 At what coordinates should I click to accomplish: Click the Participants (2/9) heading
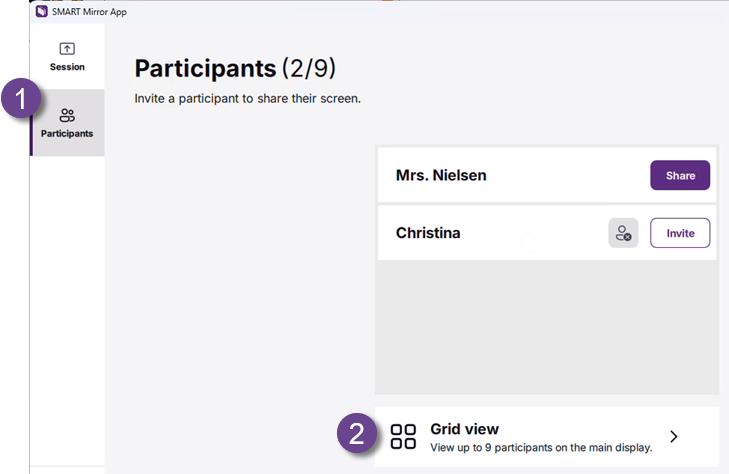click(235, 68)
